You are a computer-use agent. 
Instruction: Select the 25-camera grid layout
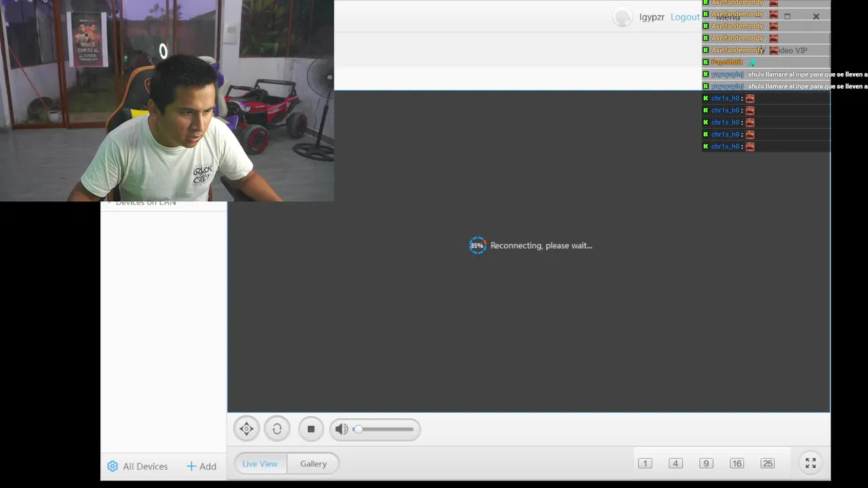(768, 464)
